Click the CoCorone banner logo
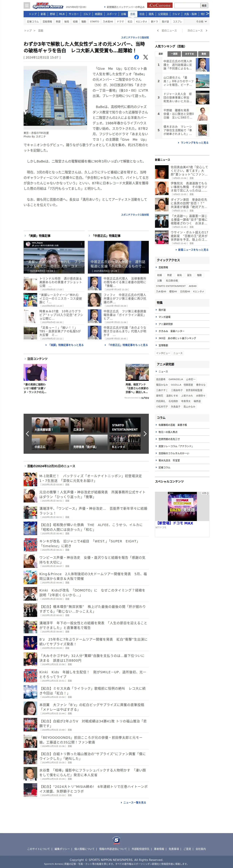This screenshot has height=868, width=233. [160, 5]
